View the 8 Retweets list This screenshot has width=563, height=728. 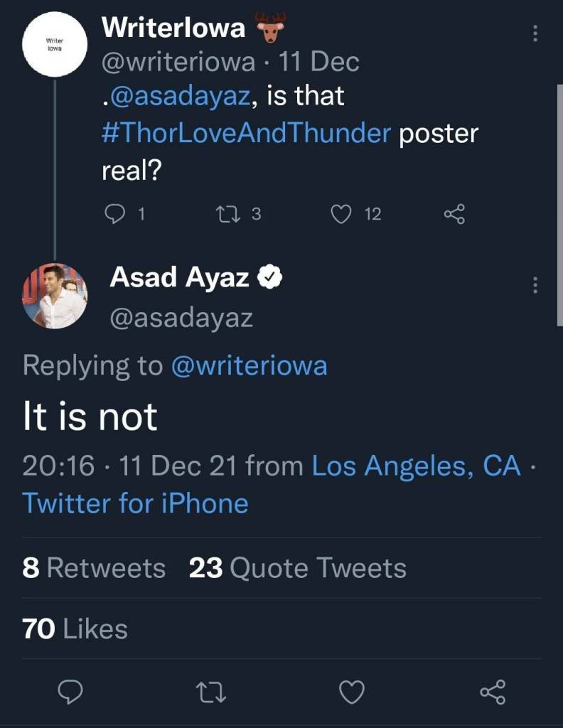click(x=94, y=568)
